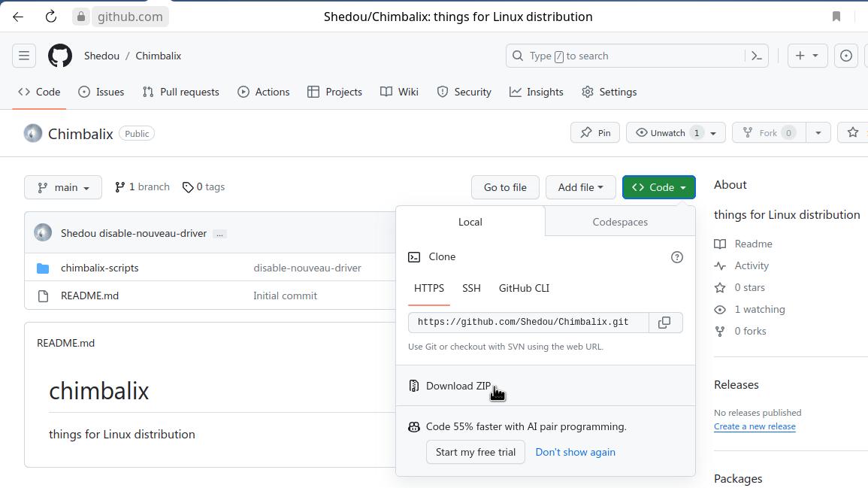Viewport: 868px width, 488px height.
Task: Click Download ZIP
Action: (458, 386)
